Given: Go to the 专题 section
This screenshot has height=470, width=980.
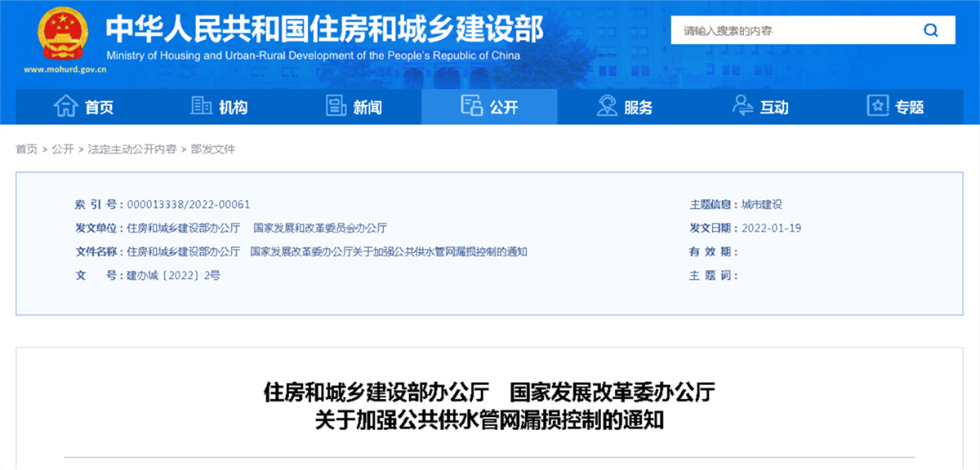Looking at the screenshot, I should click(909, 107).
